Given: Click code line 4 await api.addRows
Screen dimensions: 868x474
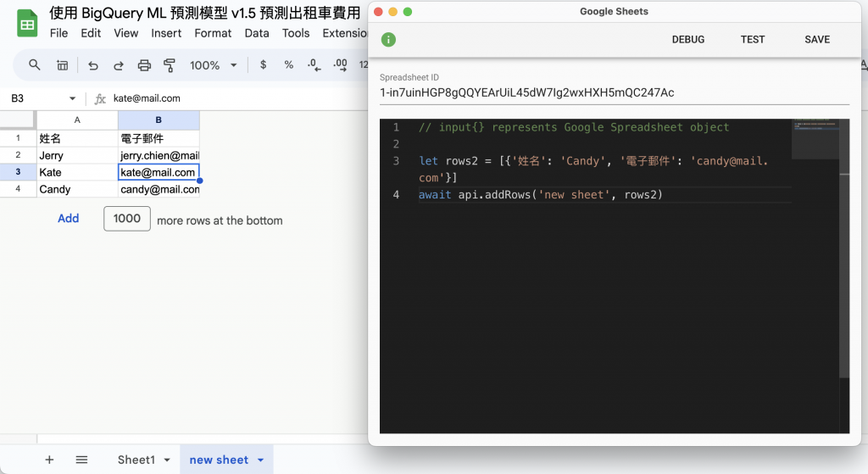Looking at the screenshot, I should point(540,195).
